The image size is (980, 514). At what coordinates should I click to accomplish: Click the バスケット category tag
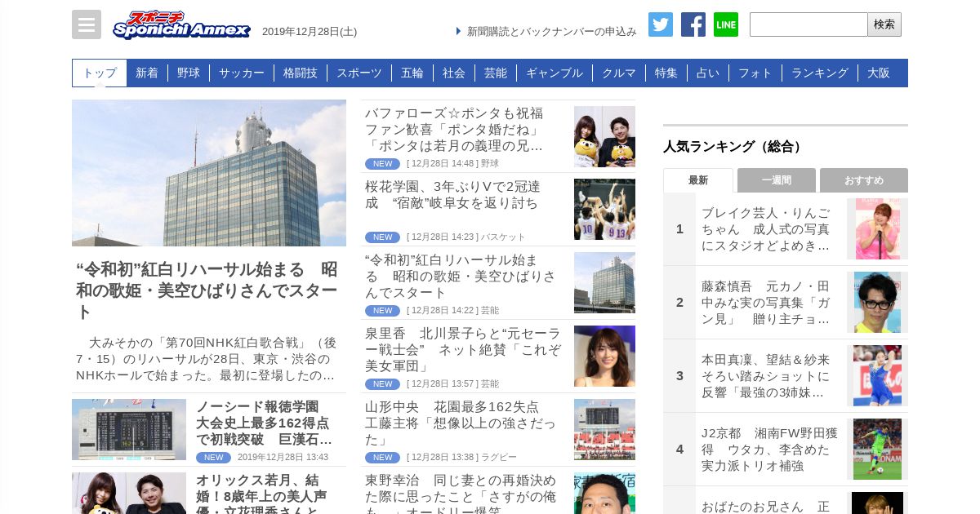pyautogui.click(x=503, y=237)
